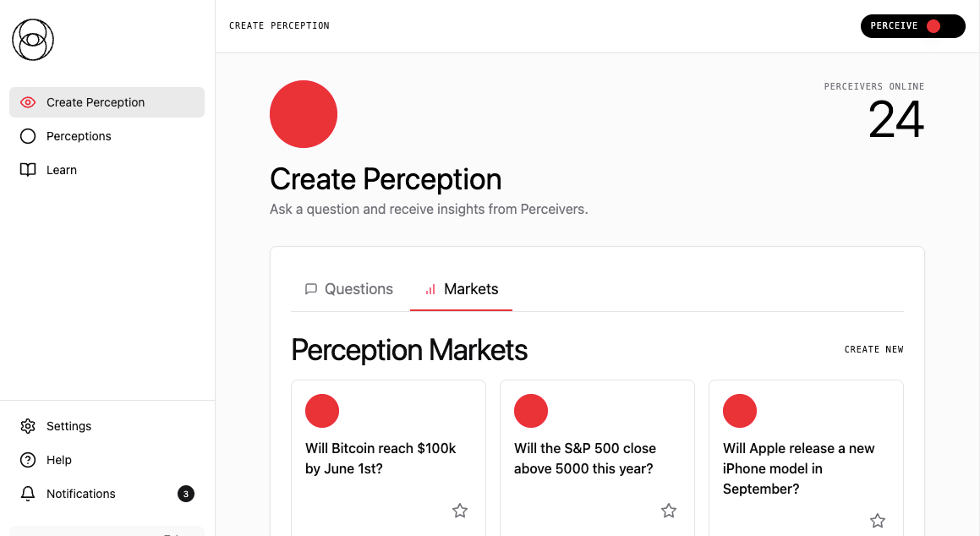Click the Learn book icon
The image size is (980, 536).
28,170
